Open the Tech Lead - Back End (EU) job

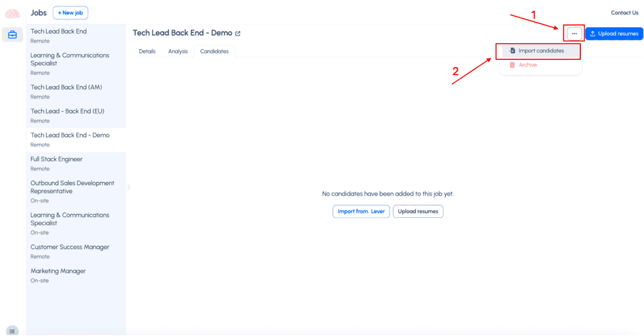click(x=77, y=115)
